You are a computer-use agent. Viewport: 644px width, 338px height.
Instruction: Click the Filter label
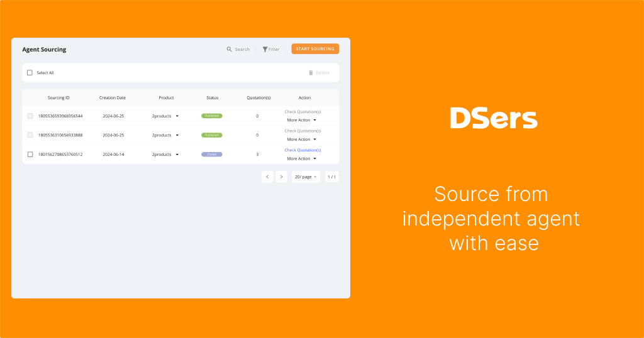point(274,49)
